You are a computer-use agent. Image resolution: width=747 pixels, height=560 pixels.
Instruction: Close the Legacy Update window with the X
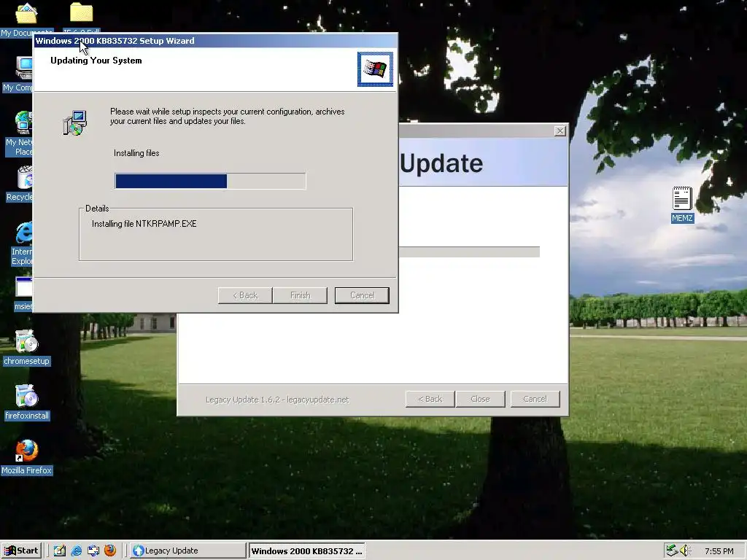(x=560, y=131)
